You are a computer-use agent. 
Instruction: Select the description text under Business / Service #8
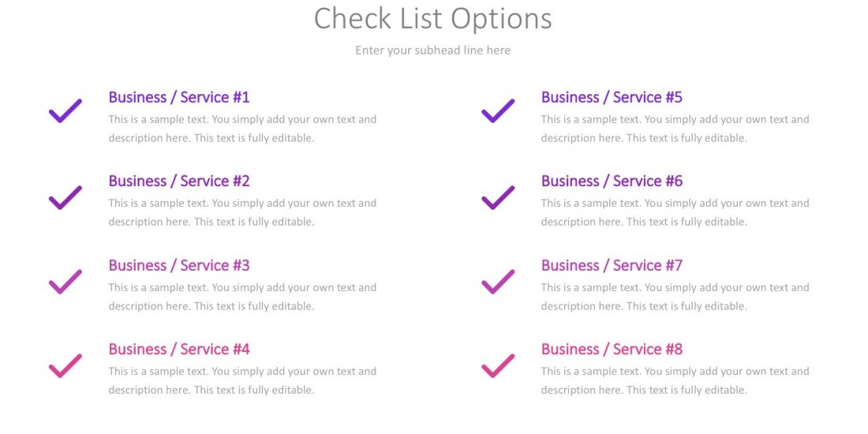pos(675,380)
